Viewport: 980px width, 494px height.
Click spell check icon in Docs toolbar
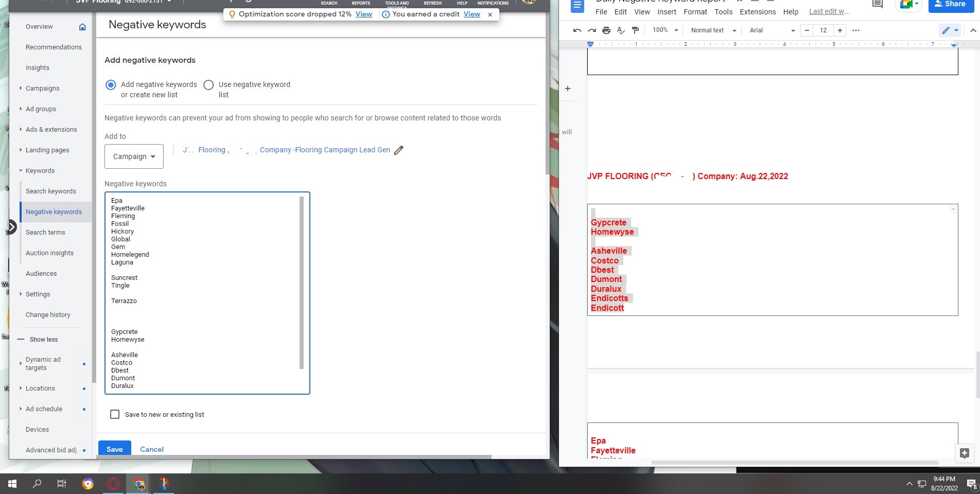tap(621, 30)
